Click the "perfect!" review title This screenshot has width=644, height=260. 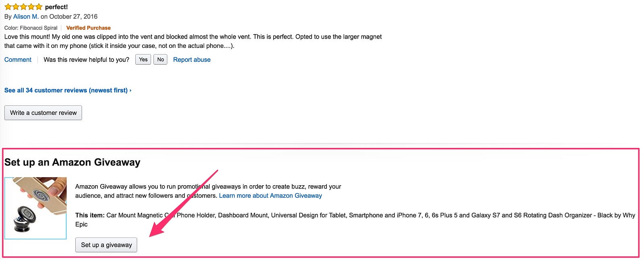(x=56, y=7)
